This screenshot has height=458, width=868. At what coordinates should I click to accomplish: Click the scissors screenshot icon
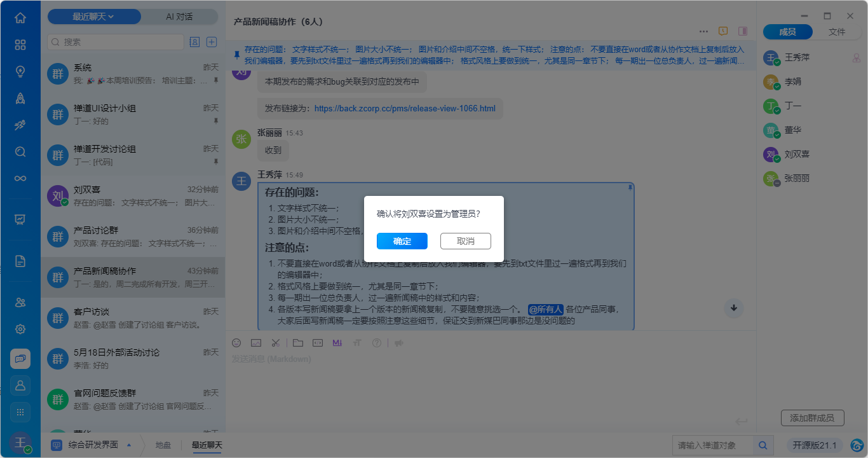click(275, 343)
